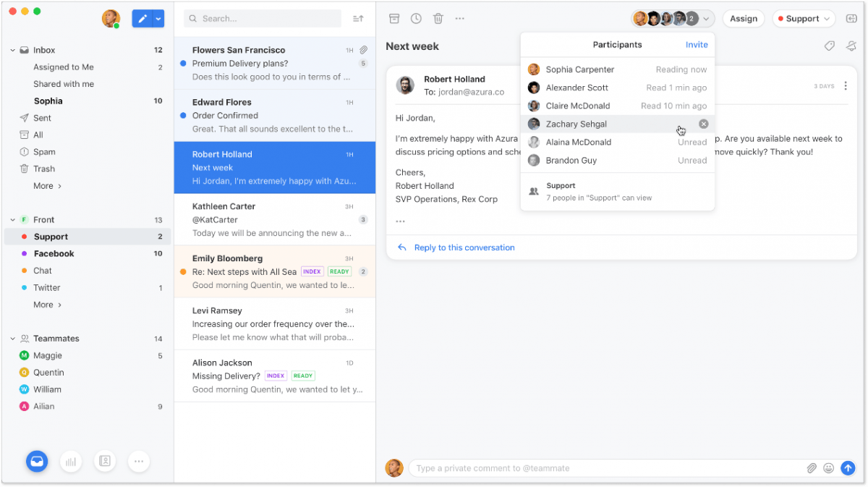Collapse the Teammates section
The image size is (868, 487).
click(12, 338)
